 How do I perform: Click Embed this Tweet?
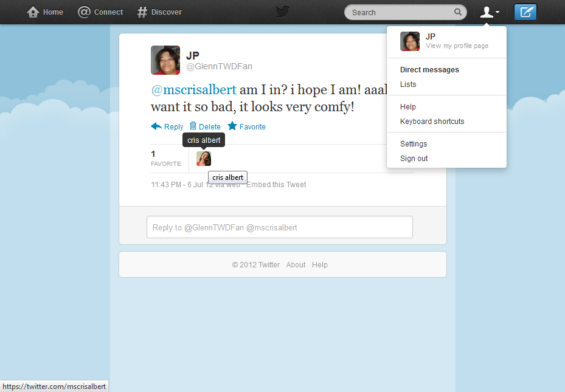click(276, 185)
